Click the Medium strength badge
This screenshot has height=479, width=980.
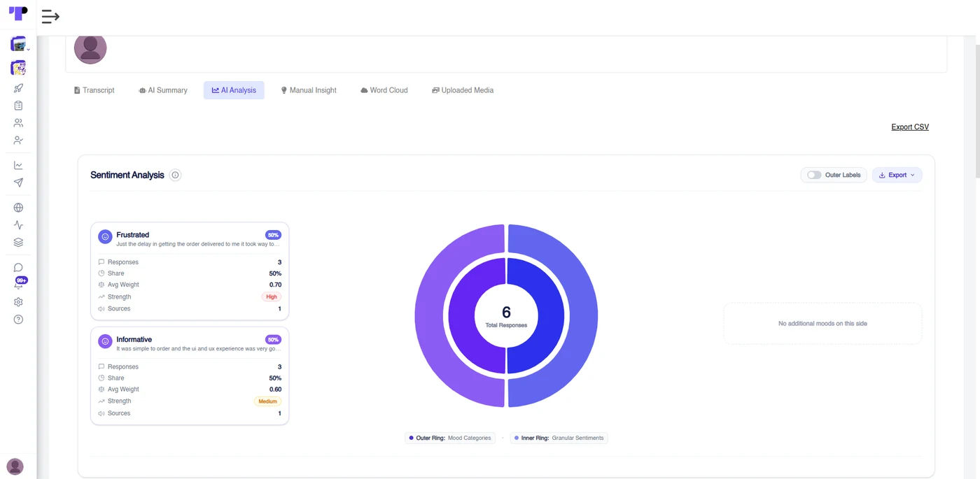(x=267, y=401)
